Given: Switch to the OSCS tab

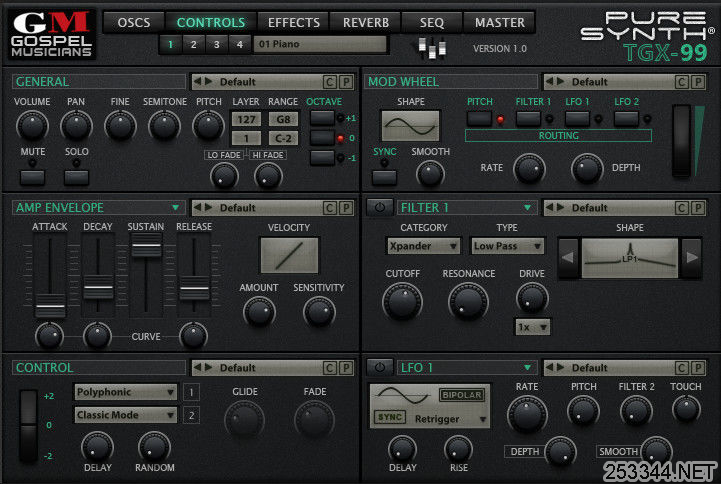Looking at the screenshot, I should tap(134, 23).
